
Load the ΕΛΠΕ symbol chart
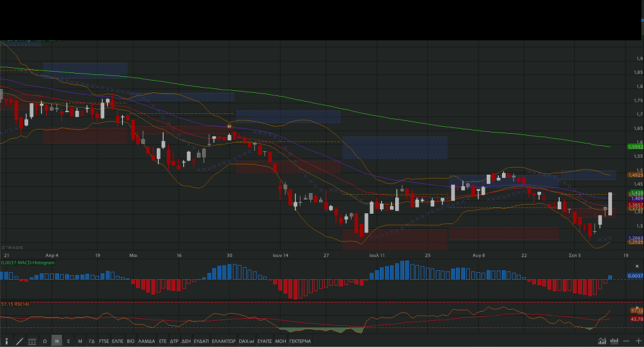(118, 341)
